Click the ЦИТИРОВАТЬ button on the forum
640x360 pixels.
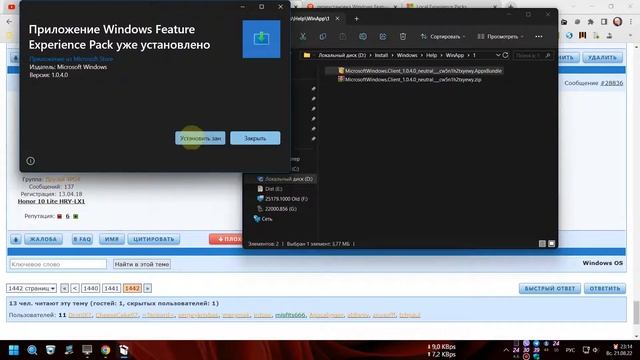coord(153,239)
